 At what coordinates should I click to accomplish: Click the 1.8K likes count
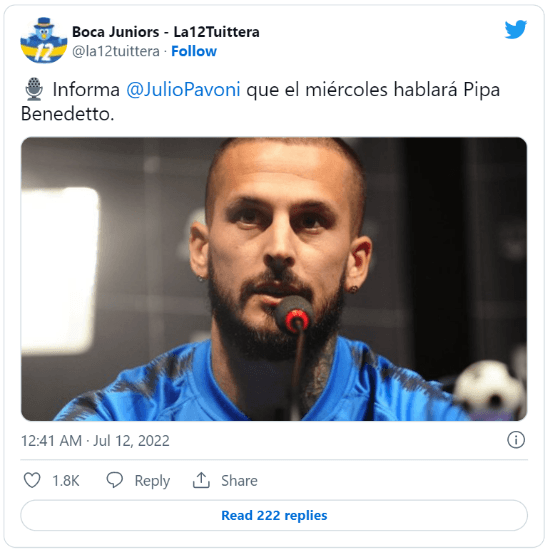click(x=66, y=481)
